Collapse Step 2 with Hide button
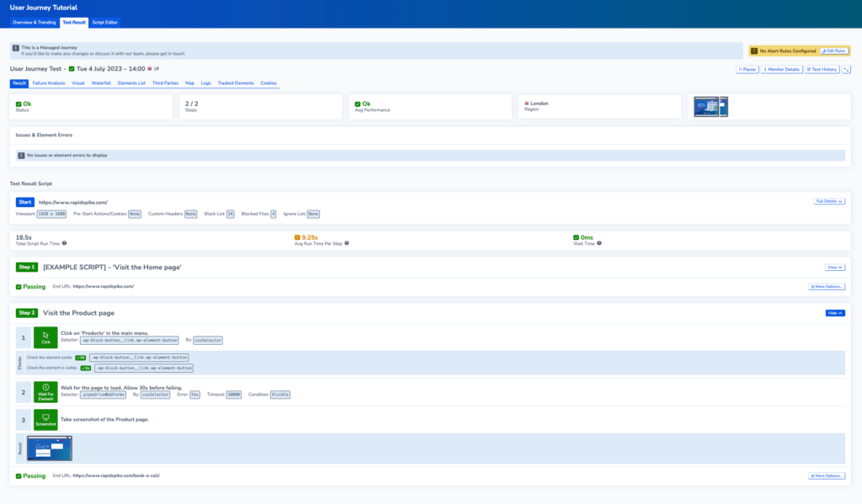This screenshot has height=504, width=862. coord(835,313)
